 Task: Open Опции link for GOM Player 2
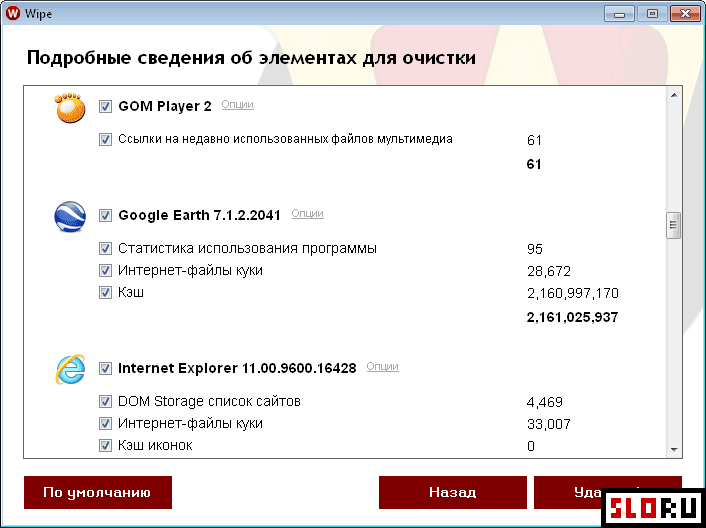pos(238,104)
